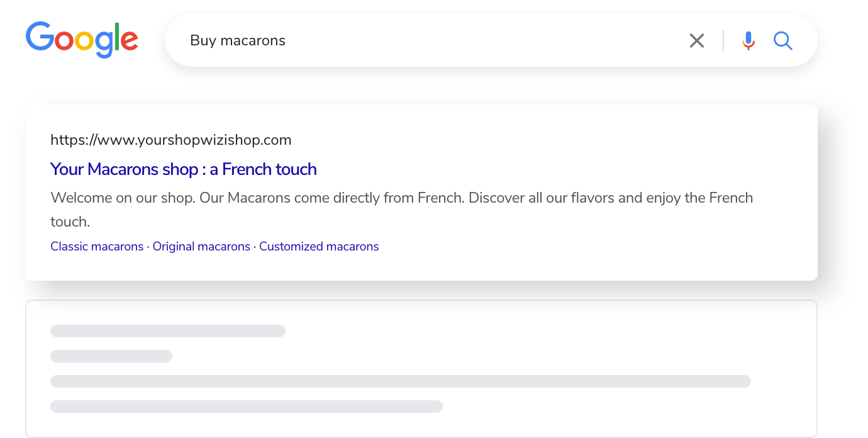Click the word "touch." ending the snippet
The width and height of the screenshot is (868, 438).
pos(70,222)
